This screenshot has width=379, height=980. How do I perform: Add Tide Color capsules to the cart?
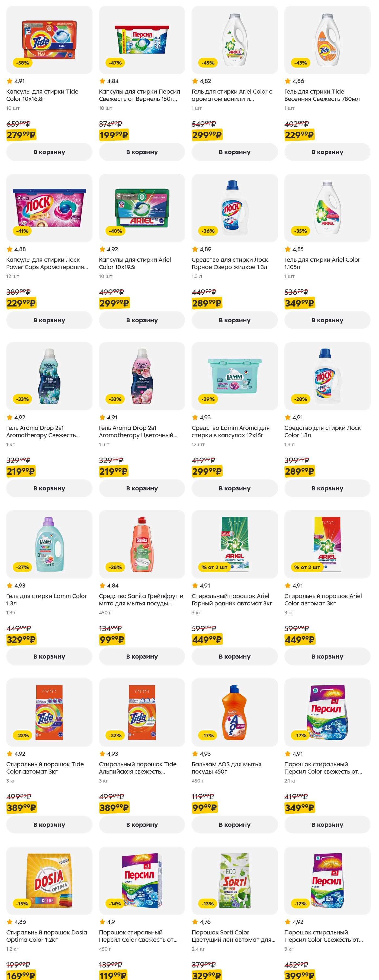click(x=49, y=152)
